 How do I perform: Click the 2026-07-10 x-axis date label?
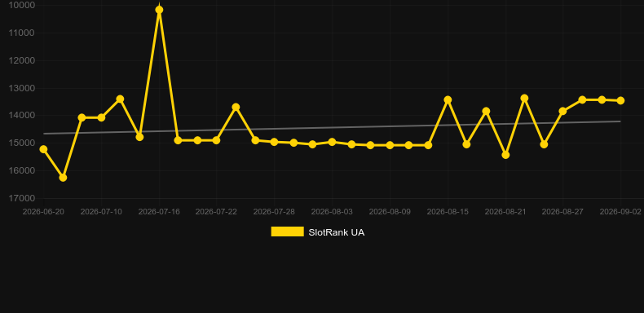pos(101,212)
